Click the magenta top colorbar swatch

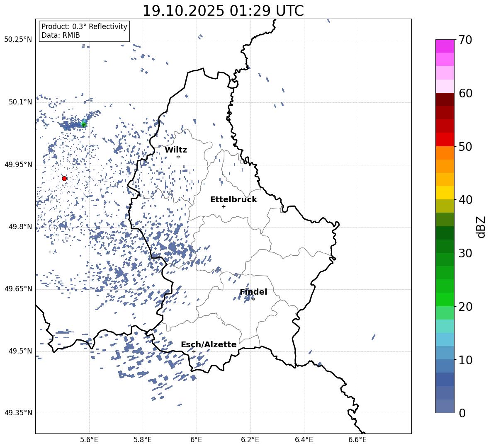click(445, 46)
